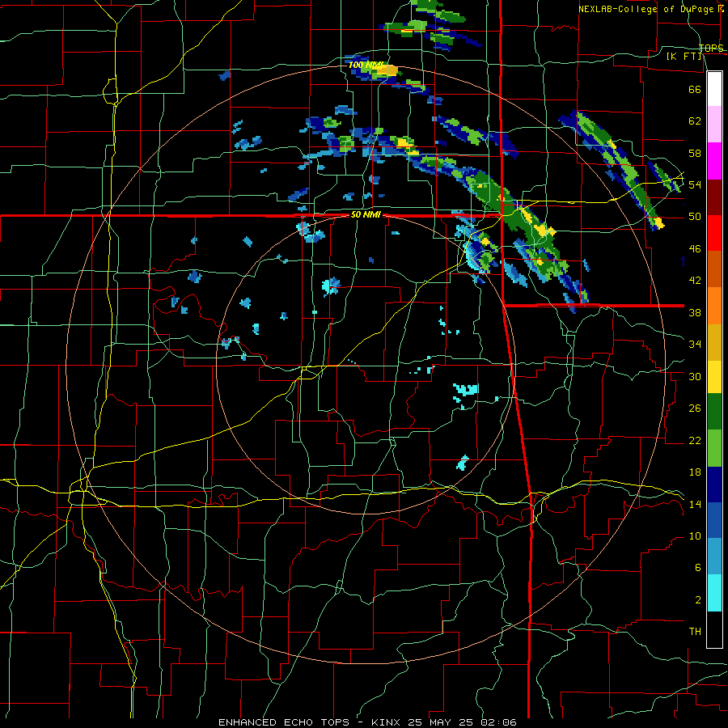
Task: Click the yellow legend swatch
Action: click(x=714, y=376)
